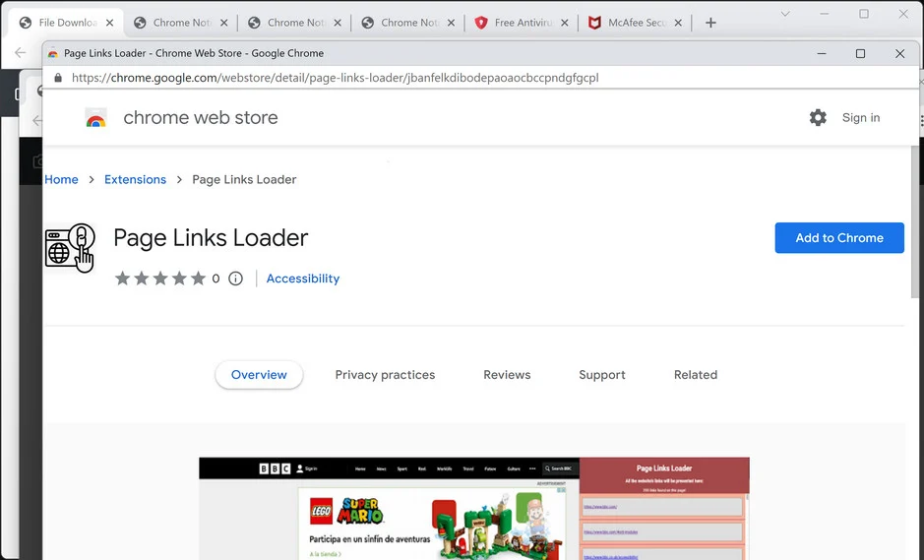Close the Free Antivirus tab
924x560 pixels.
[x=564, y=23]
